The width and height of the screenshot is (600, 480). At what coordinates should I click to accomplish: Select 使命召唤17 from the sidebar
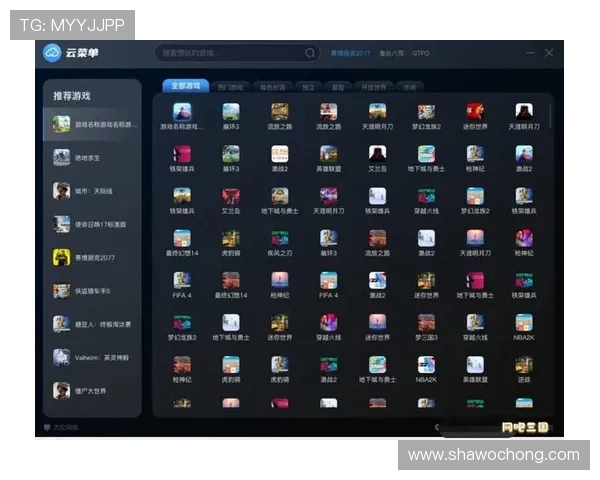pyautogui.click(x=96, y=224)
